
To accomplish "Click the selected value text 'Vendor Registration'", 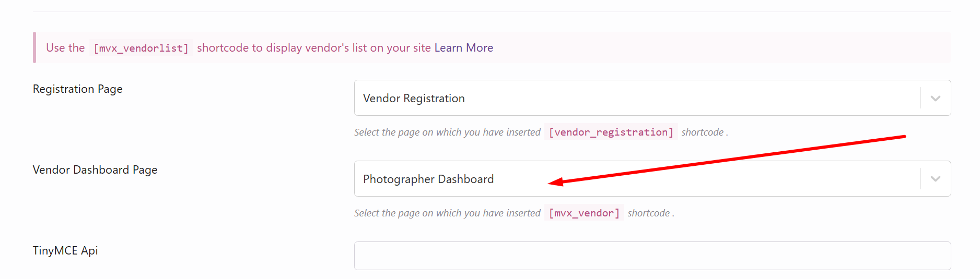I will point(414,99).
